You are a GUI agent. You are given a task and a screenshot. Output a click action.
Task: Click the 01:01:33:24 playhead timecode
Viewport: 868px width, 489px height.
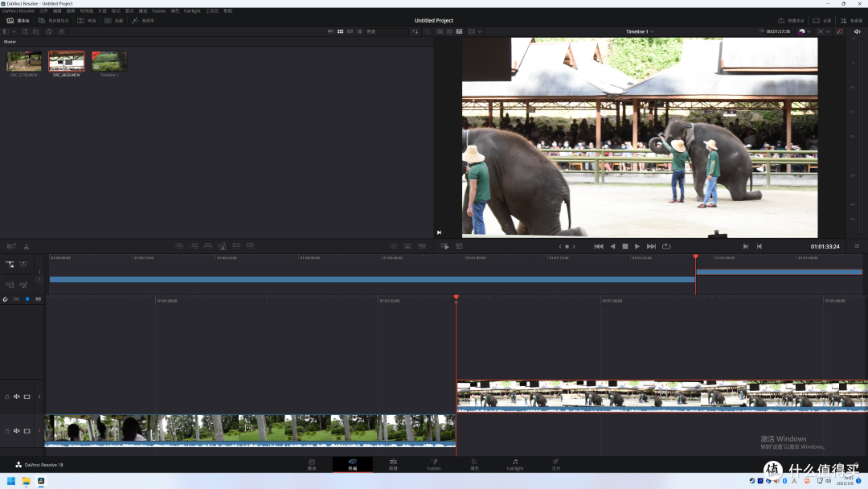point(825,246)
